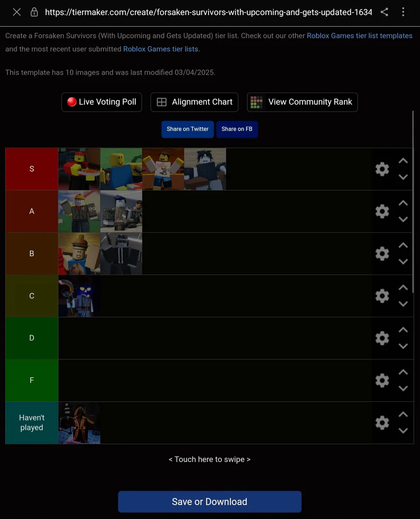Select the yellow noob character in S tier

click(121, 169)
